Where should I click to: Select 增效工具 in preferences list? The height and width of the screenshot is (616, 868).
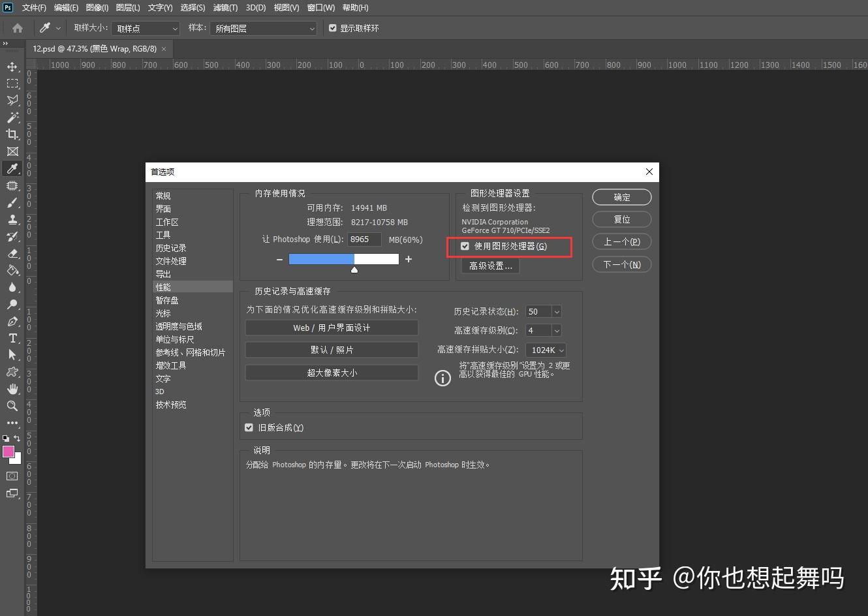pyautogui.click(x=193, y=365)
